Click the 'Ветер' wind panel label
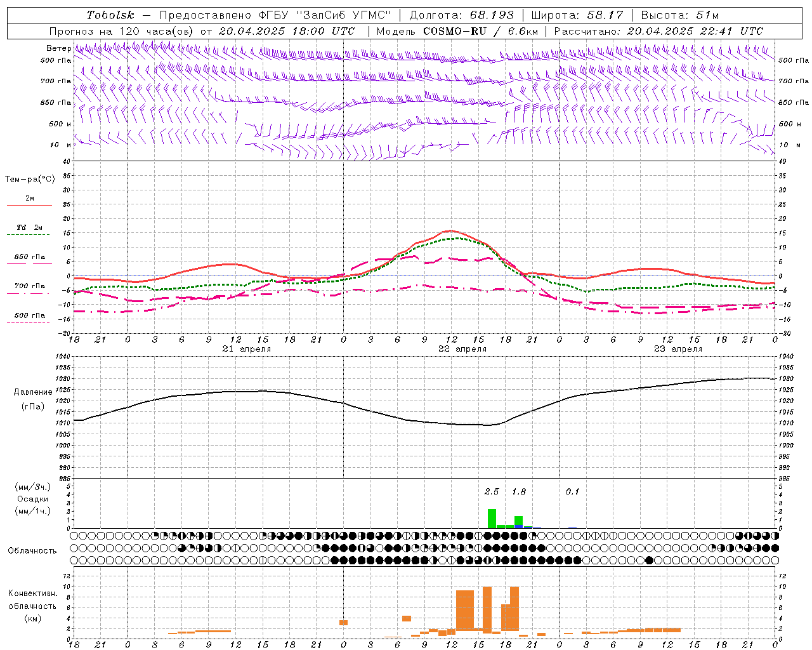Screen dimensions: 812x650 tap(58, 48)
